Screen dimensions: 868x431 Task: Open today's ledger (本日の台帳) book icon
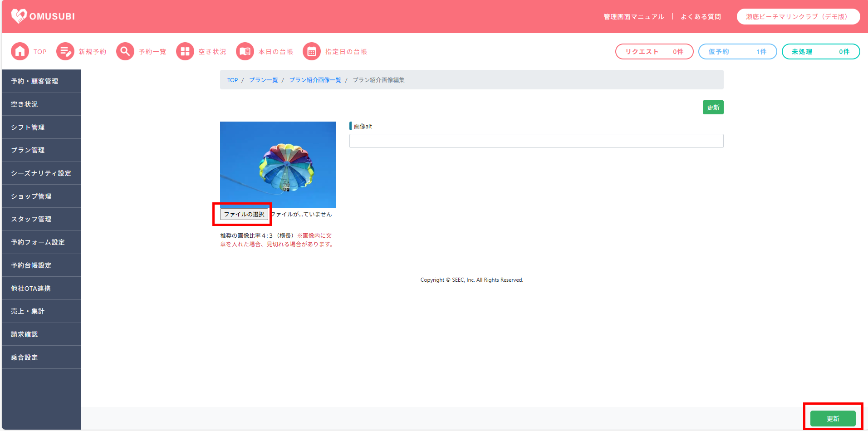[245, 52]
